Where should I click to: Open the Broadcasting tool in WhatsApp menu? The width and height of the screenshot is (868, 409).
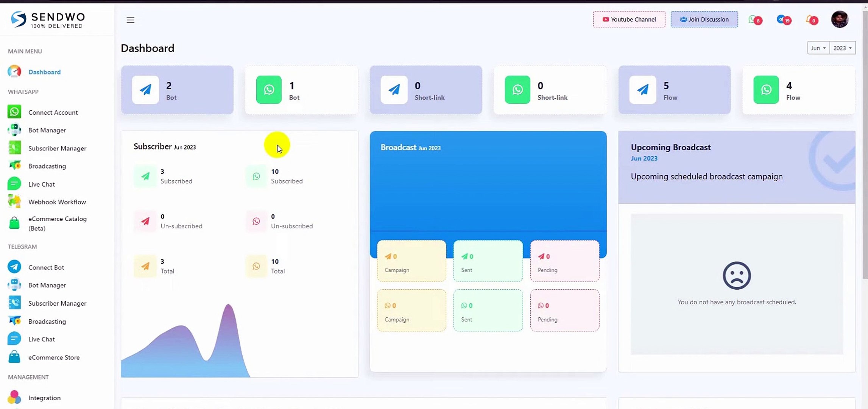[x=47, y=166]
